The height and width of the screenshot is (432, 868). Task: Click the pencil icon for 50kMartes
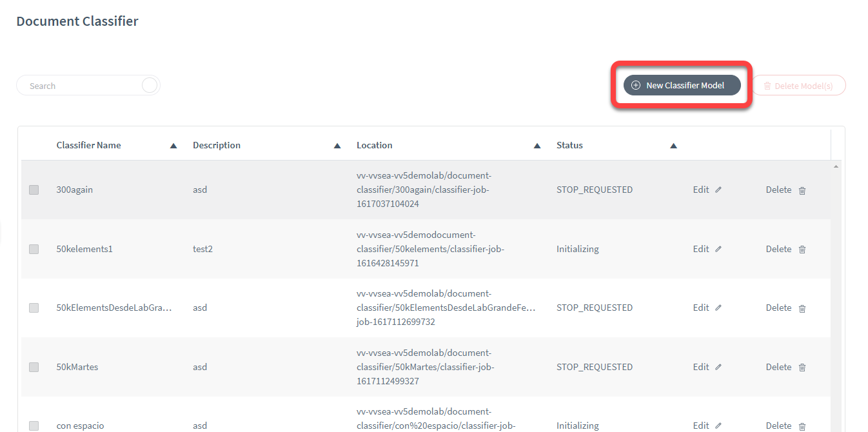718,367
